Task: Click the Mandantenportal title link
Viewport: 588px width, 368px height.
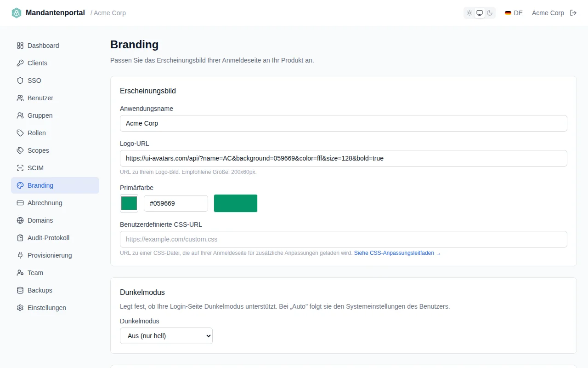Action: tap(55, 13)
